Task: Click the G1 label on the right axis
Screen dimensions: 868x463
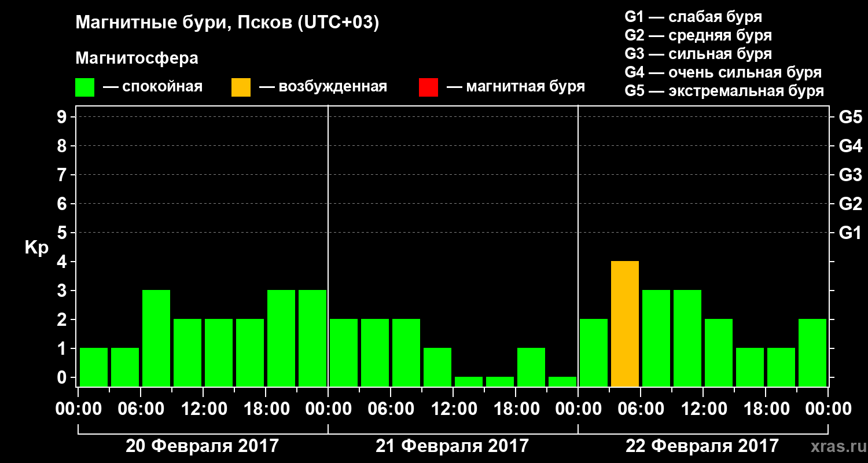Action: [850, 233]
